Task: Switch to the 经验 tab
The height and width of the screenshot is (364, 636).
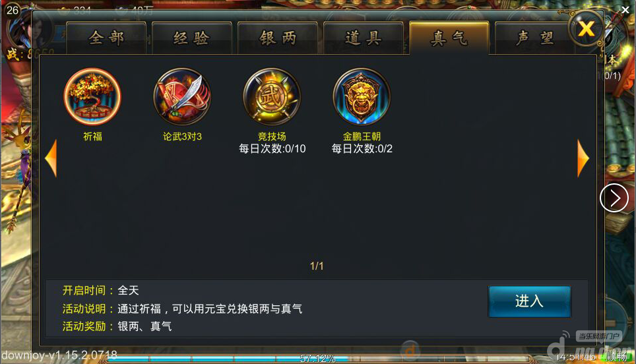Action: click(x=192, y=38)
